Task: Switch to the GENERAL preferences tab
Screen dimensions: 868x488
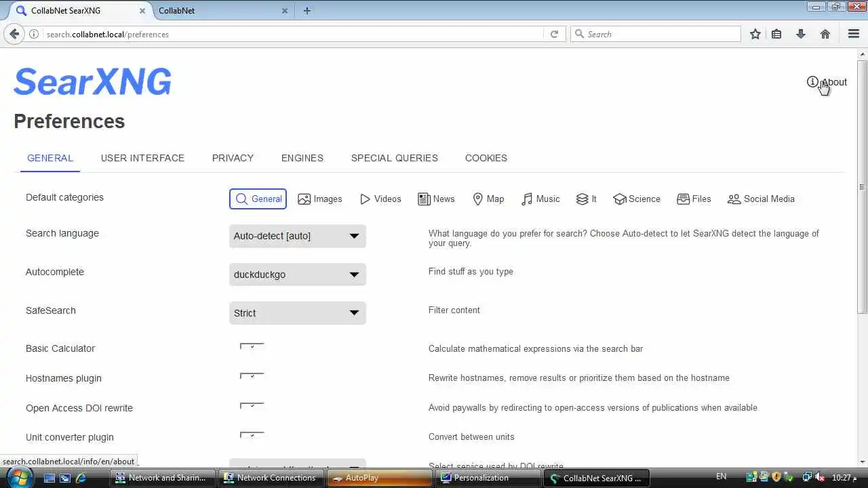Action: point(50,158)
